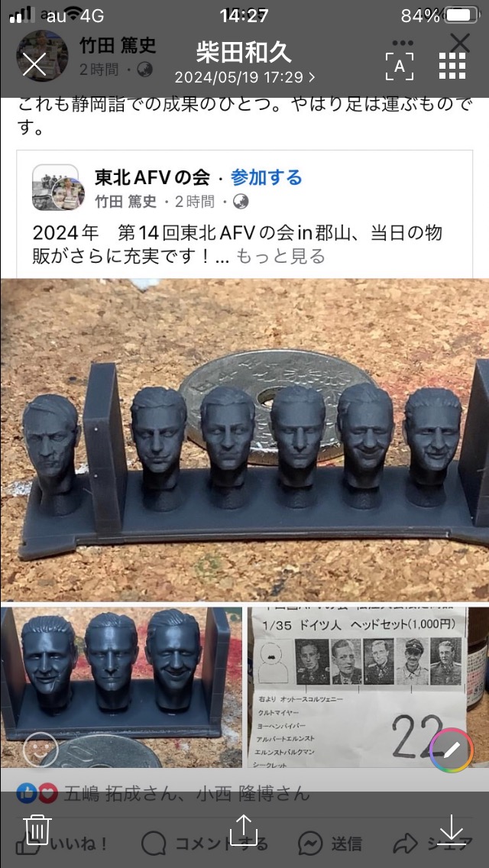The image size is (489, 868).
Task: Tap the title 柴田和久
Action: coord(244,53)
